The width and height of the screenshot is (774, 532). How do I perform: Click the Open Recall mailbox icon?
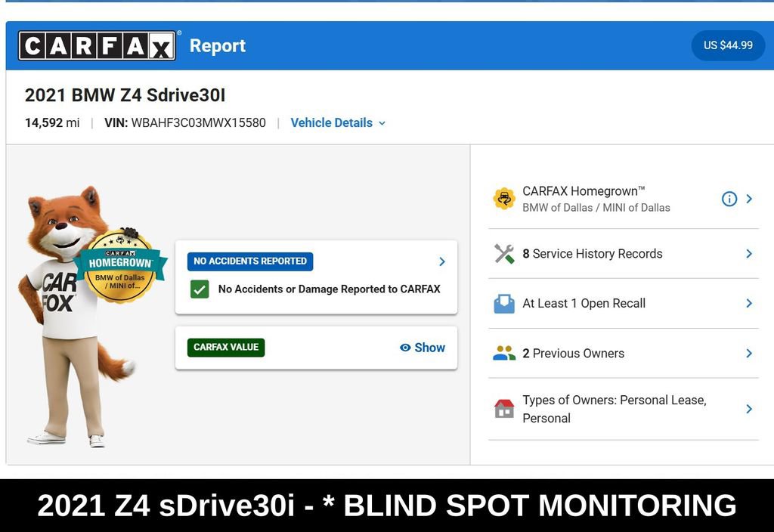click(504, 304)
